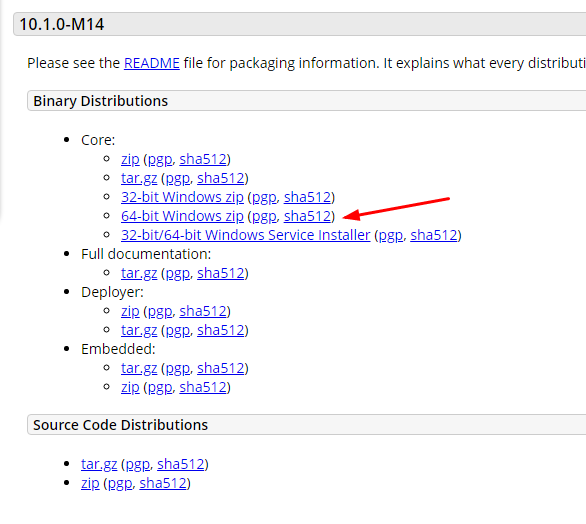The width and height of the screenshot is (586, 524).
Task: Download Deployer tar.gz
Action: 139,330
